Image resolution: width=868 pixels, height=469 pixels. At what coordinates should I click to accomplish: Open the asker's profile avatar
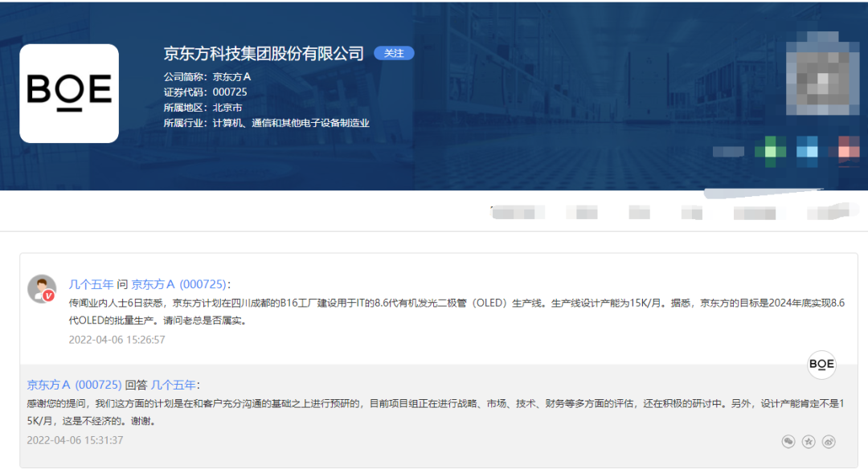click(x=42, y=288)
